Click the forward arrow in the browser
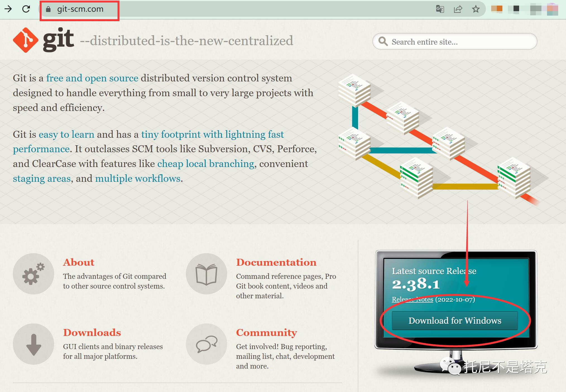The height and width of the screenshot is (392, 566). (x=8, y=9)
